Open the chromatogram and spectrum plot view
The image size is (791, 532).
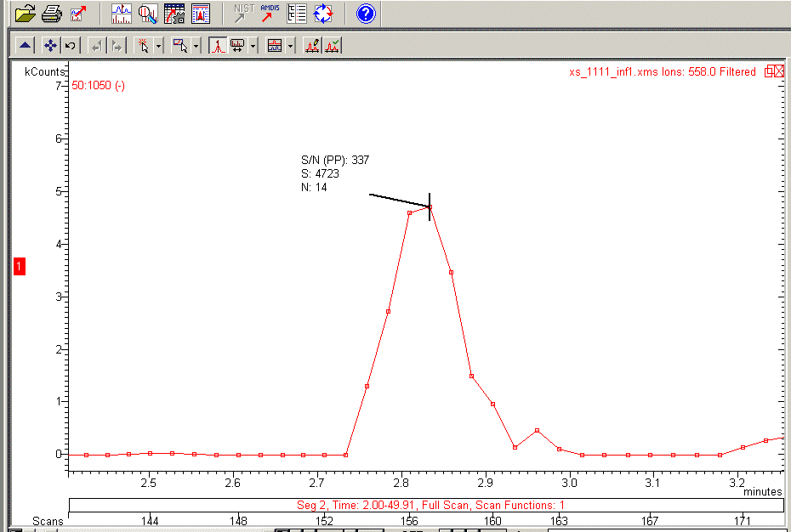point(121,14)
